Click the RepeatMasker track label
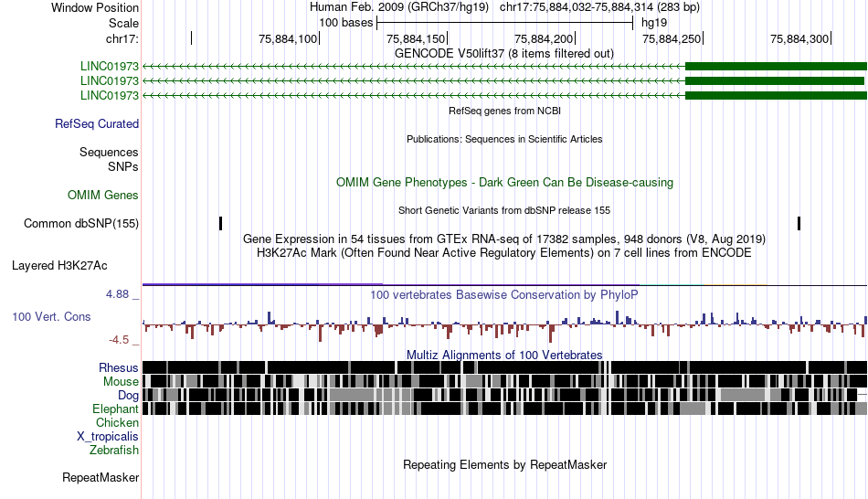 pyautogui.click(x=101, y=477)
